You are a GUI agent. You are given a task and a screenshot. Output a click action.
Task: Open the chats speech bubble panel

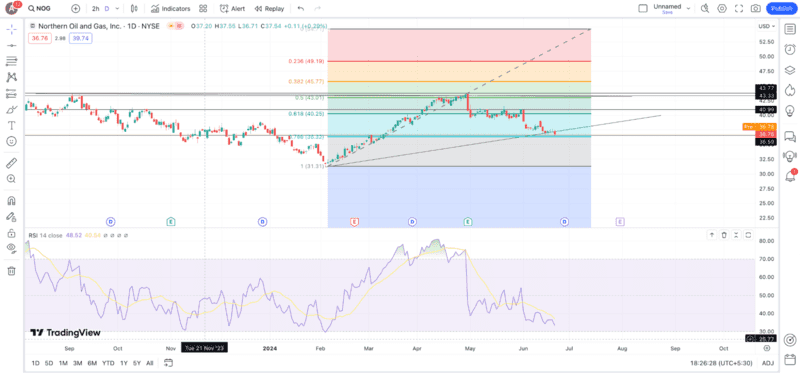tap(790, 136)
